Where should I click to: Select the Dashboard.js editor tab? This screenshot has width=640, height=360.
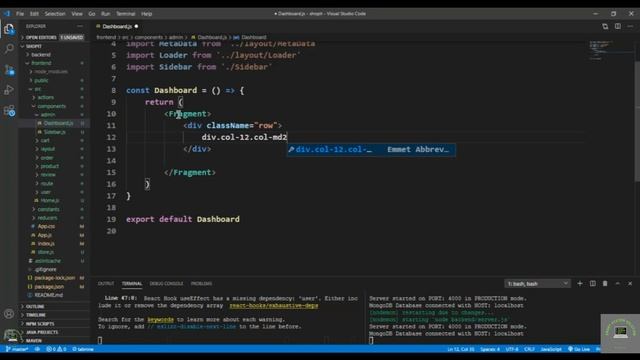tap(117, 27)
